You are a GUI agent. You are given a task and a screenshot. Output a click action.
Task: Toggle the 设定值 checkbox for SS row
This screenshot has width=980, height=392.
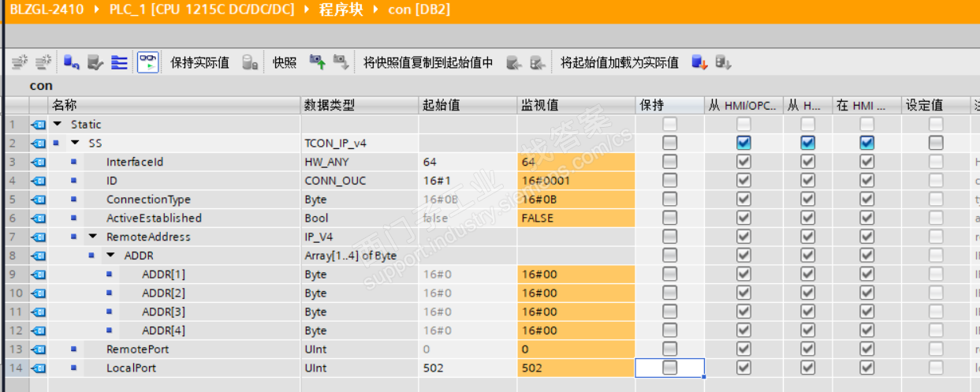(935, 143)
